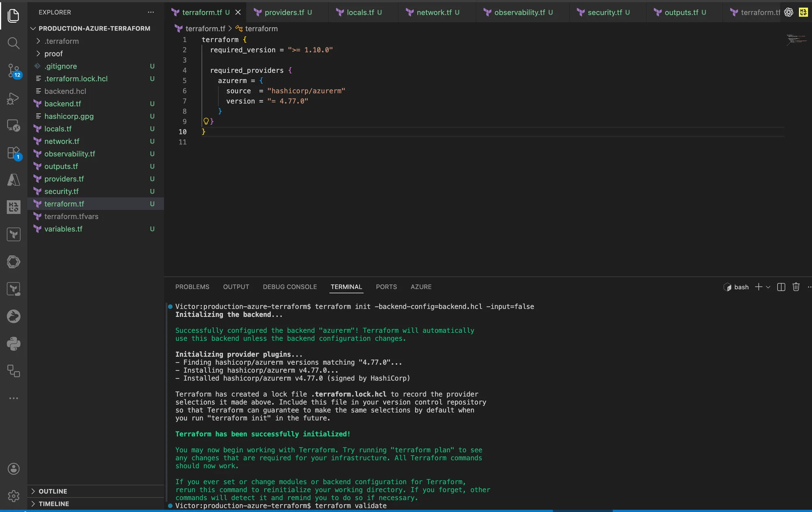Open locals.tf in the file tree
812x512 pixels.
pos(96,129)
